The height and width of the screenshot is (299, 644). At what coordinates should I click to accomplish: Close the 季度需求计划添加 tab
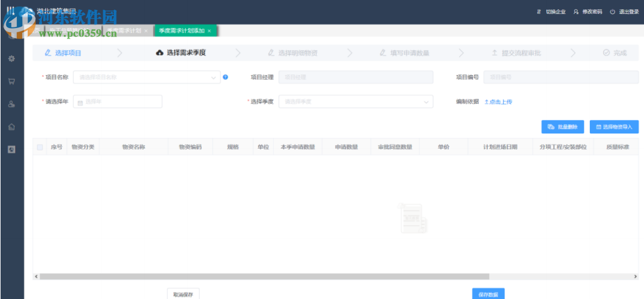tap(209, 31)
